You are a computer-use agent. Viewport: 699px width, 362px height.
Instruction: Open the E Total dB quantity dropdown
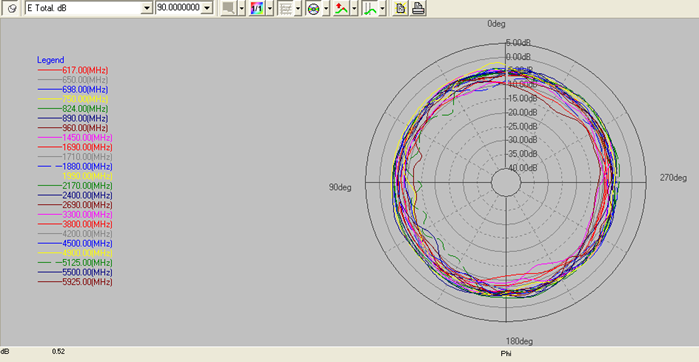(147, 8)
